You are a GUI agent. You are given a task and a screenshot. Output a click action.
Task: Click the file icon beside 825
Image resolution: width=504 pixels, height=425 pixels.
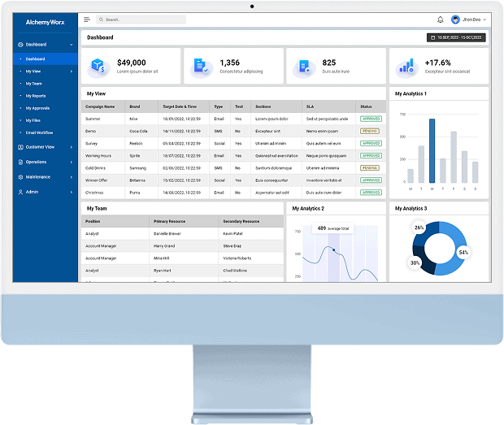coord(303,66)
